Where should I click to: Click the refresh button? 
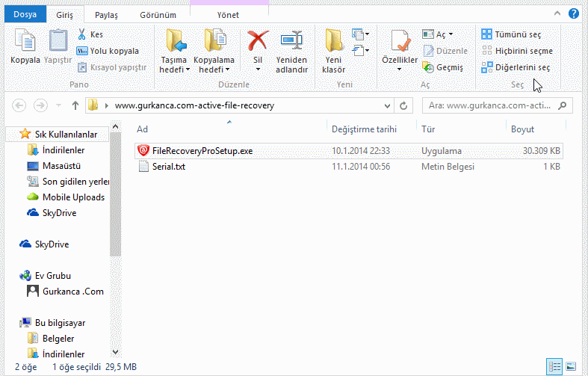click(x=403, y=106)
